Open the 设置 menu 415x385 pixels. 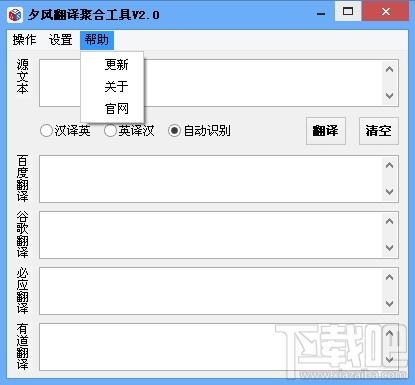60,40
